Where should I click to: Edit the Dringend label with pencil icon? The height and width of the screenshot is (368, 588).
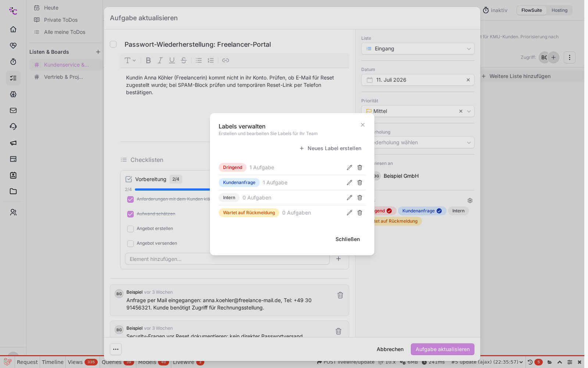point(349,167)
